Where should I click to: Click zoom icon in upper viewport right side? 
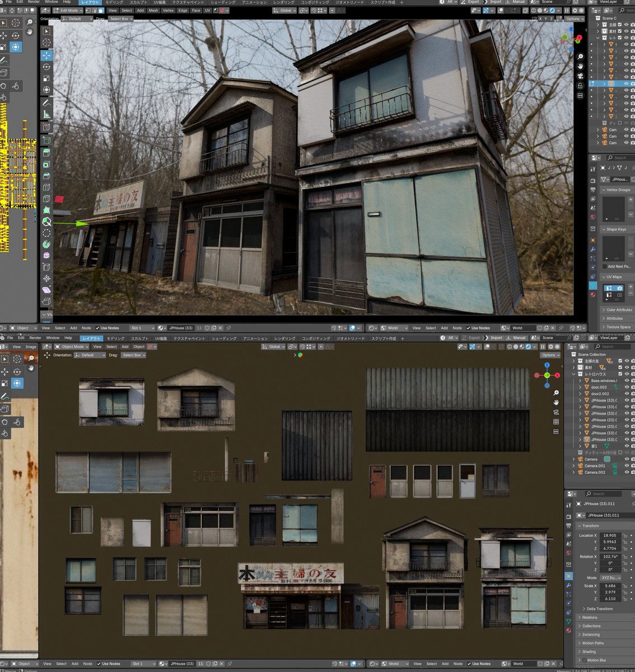click(x=580, y=57)
